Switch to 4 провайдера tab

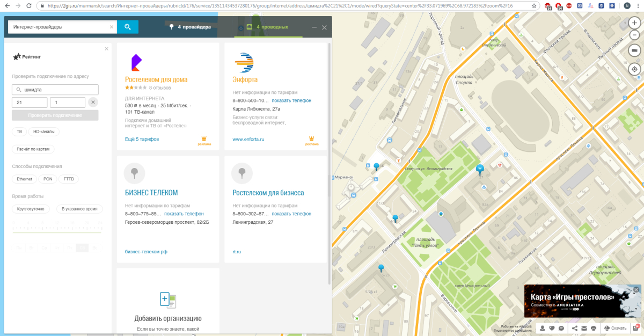(x=190, y=27)
